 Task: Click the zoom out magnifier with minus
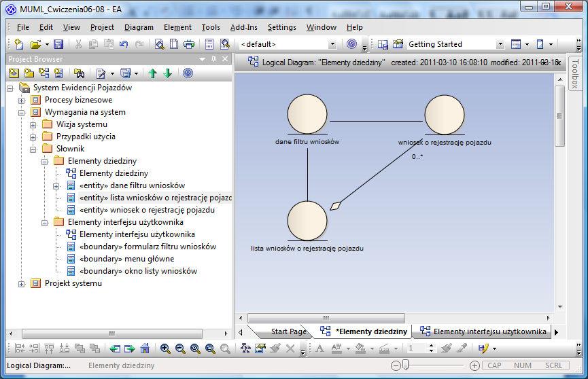[180, 348]
